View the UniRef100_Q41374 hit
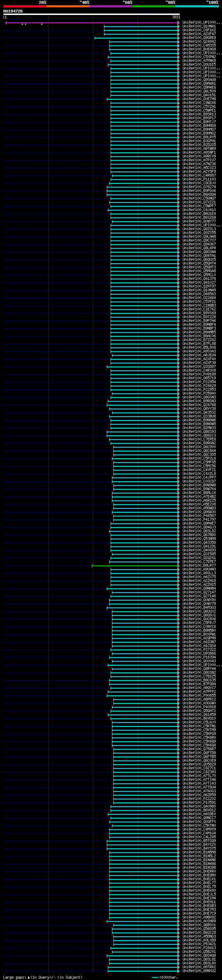This screenshot has width=222, height=980. (x=199, y=279)
